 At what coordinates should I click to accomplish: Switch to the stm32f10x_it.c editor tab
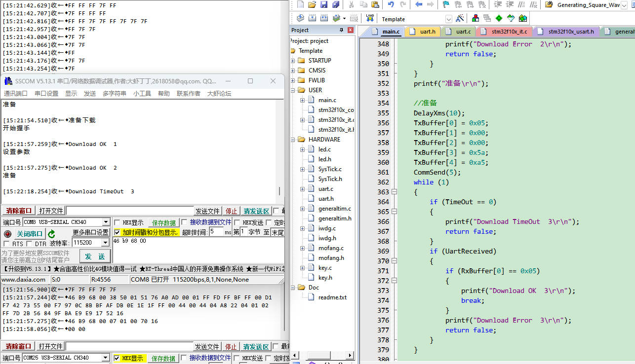click(504, 32)
